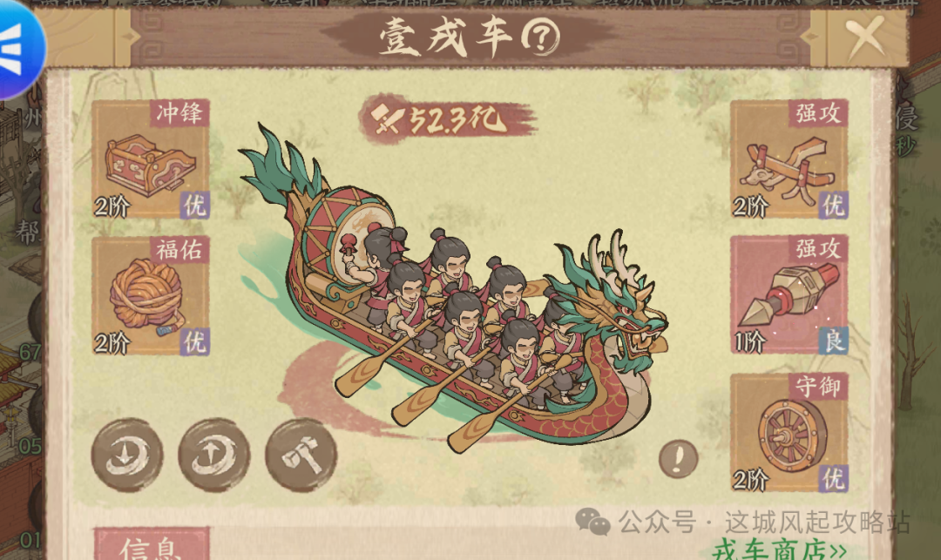
Task: Click the downward swirl arrow round button
Action: pos(127,455)
